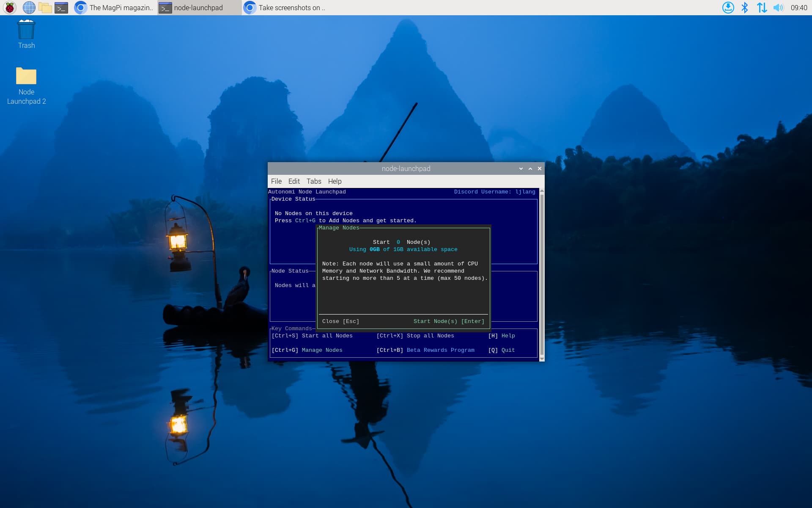Click the update download tray icon
The width and height of the screenshot is (812, 508).
pyautogui.click(x=728, y=8)
